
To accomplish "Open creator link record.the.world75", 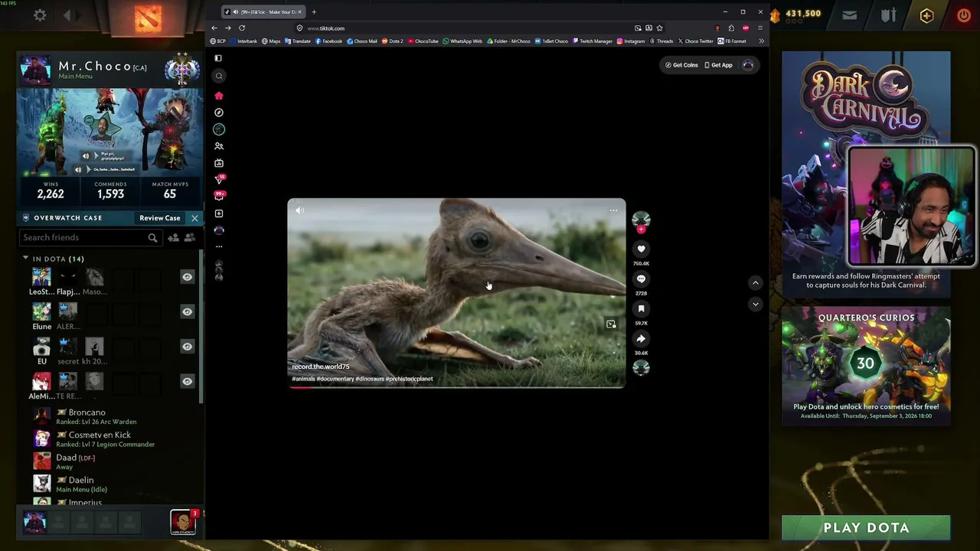I will (320, 367).
